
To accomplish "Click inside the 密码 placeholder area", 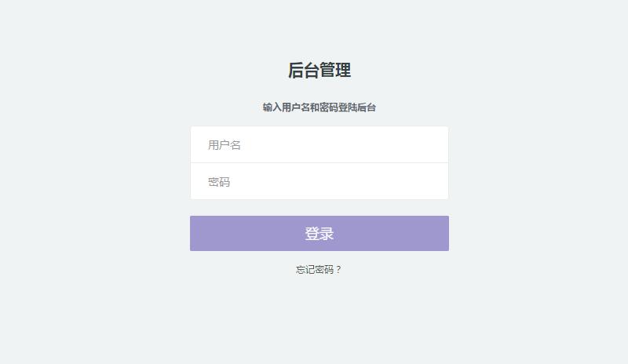I will coord(220,182).
